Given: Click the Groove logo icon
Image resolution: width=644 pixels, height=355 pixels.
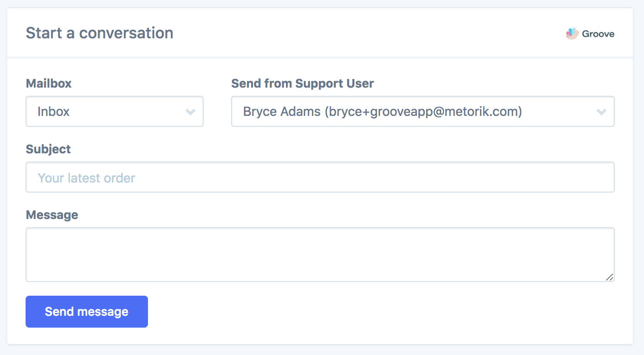Looking at the screenshot, I should pos(572,33).
